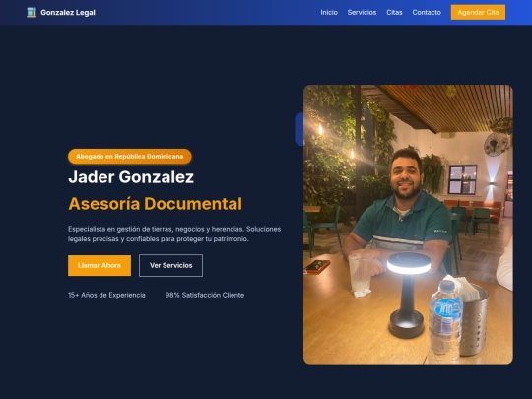
Task: Go to the Inicio nav link
Action: [x=329, y=12]
